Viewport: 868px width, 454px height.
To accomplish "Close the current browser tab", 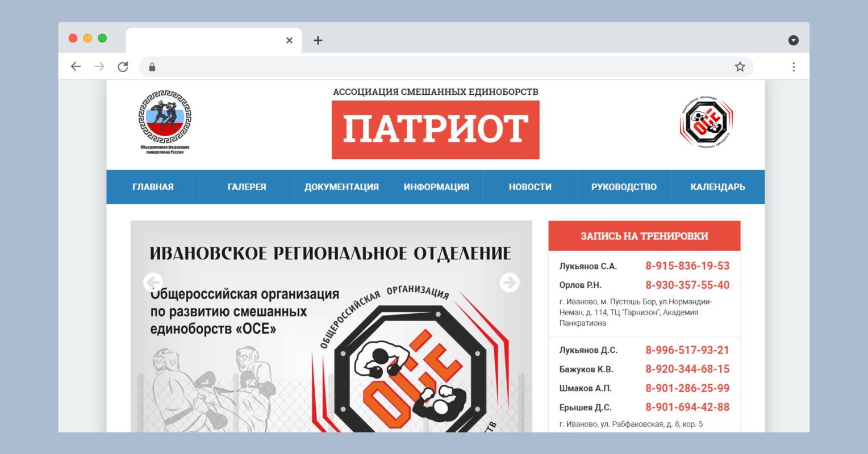I will tap(289, 40).
